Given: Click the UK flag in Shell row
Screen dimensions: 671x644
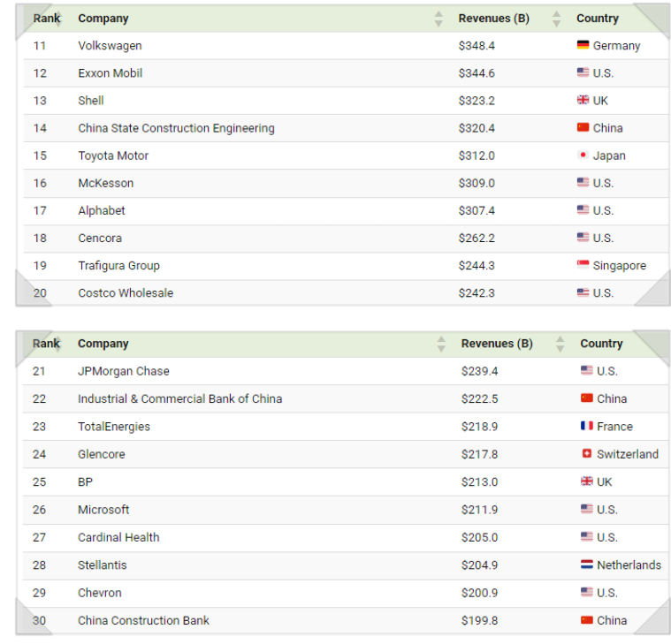Looking at the screenshot, I should tap(583, 100).
